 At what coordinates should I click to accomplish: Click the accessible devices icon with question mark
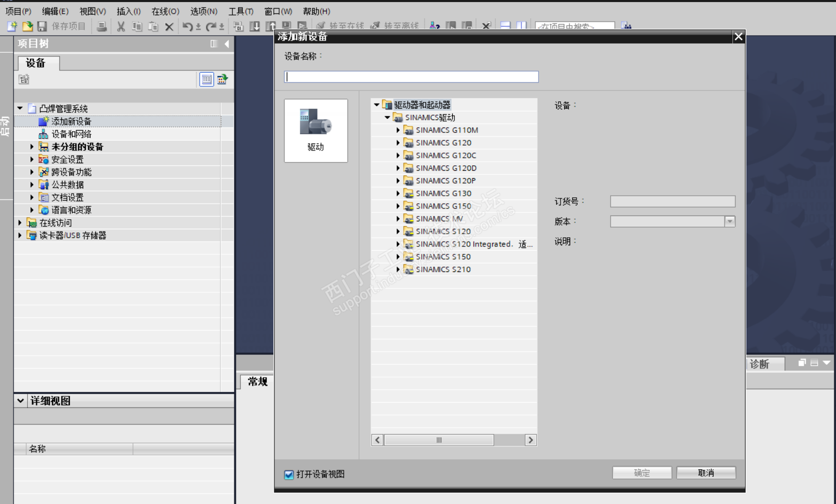click(435, 26)
